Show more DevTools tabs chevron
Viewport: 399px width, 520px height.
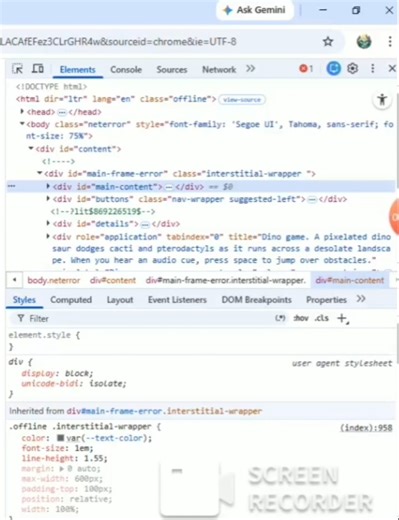click(251, 69)
